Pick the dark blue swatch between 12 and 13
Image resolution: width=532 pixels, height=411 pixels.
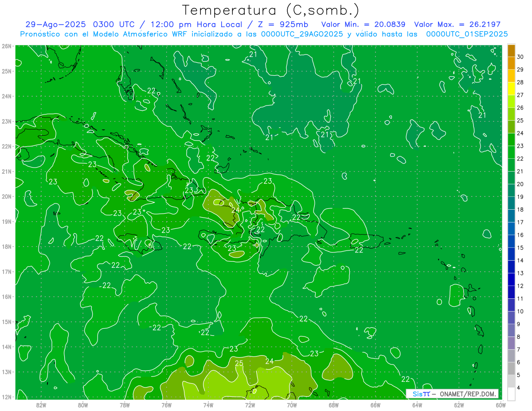511,280
